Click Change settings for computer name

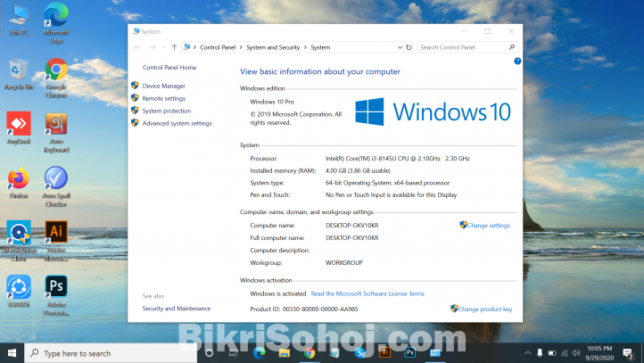point(488,226)
